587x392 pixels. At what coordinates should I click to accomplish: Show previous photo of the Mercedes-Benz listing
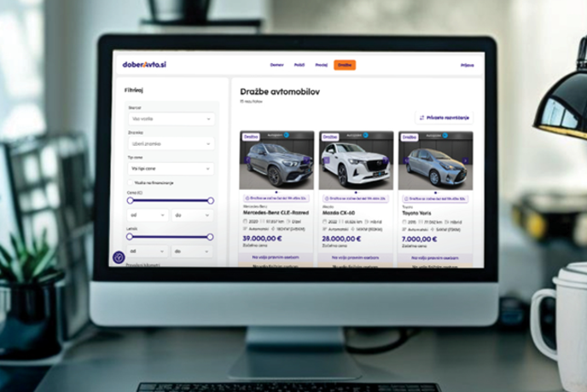click(x=247, y=160)
